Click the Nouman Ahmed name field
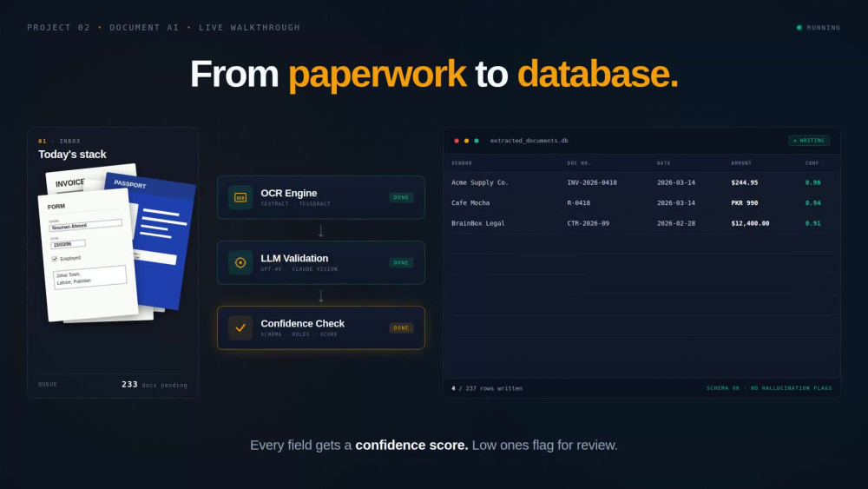868x489 pixels. pyautogui.click(x=86, y=226)
